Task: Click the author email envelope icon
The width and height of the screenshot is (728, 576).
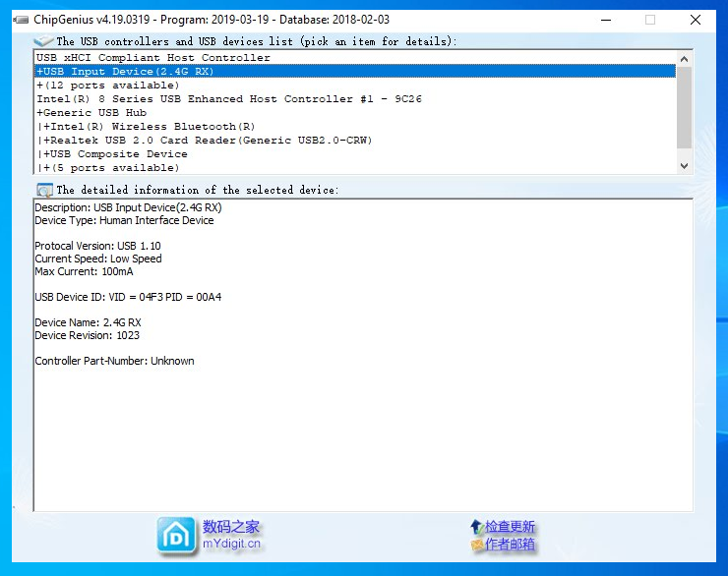Action: point(477,545)
